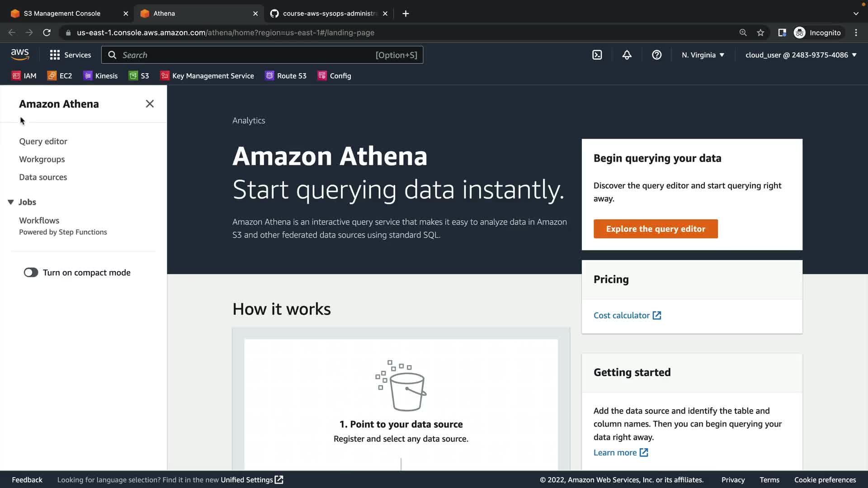Reload the page in the browser
The height and width of the screenshot is (488, 868).
(x=47, y=33)
